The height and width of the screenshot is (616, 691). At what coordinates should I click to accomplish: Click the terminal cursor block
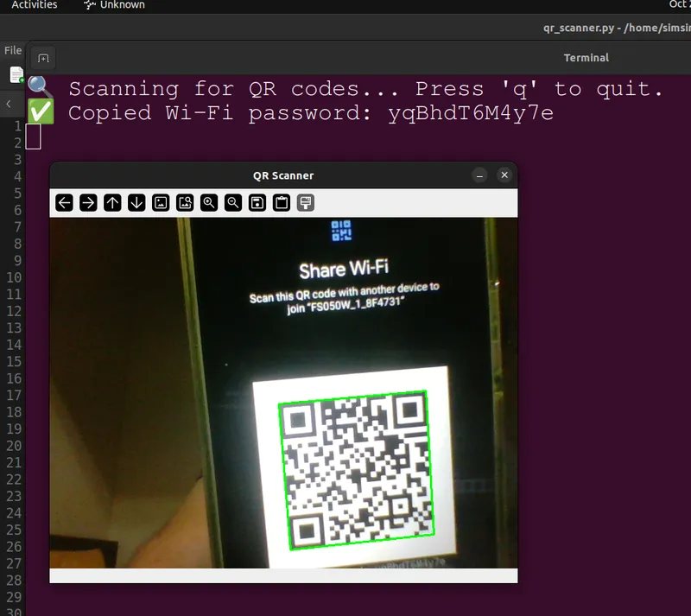coord(33,137)
